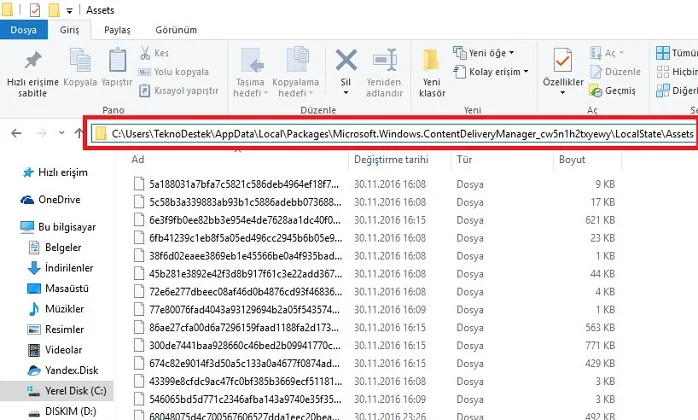The image size is (698, 420).
Task: Open the Dosya menu tab
Action: [x=24, y=30]
